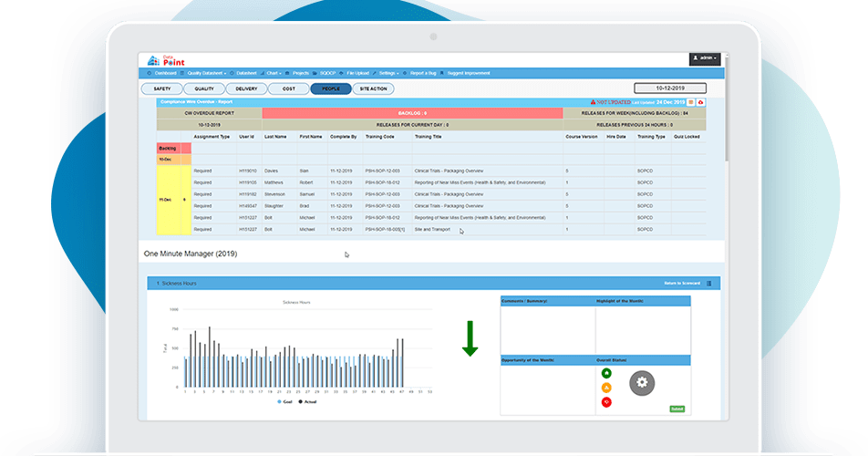Expand the Settings dropdown menu
The width and height of the screenshot is (868, 456).
coord(388,73)
